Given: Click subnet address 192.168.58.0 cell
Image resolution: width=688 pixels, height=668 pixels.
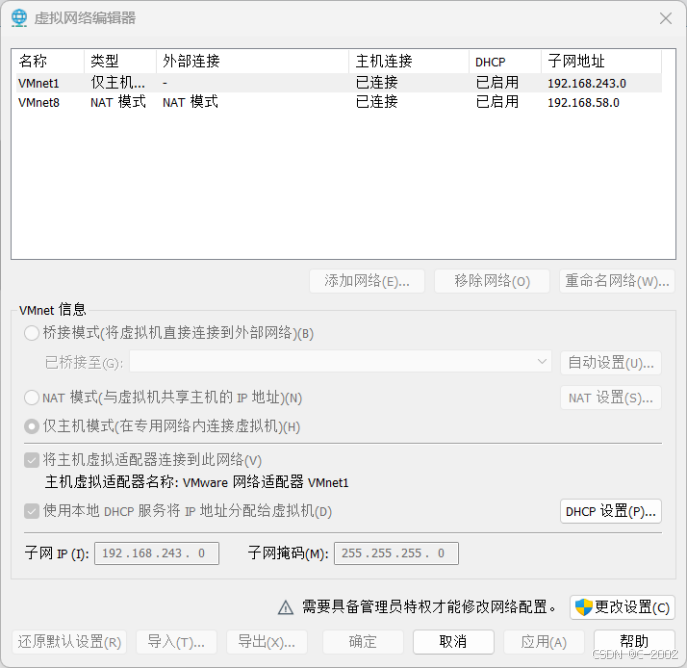Looking at the screenshot, I should click(583, 102).
